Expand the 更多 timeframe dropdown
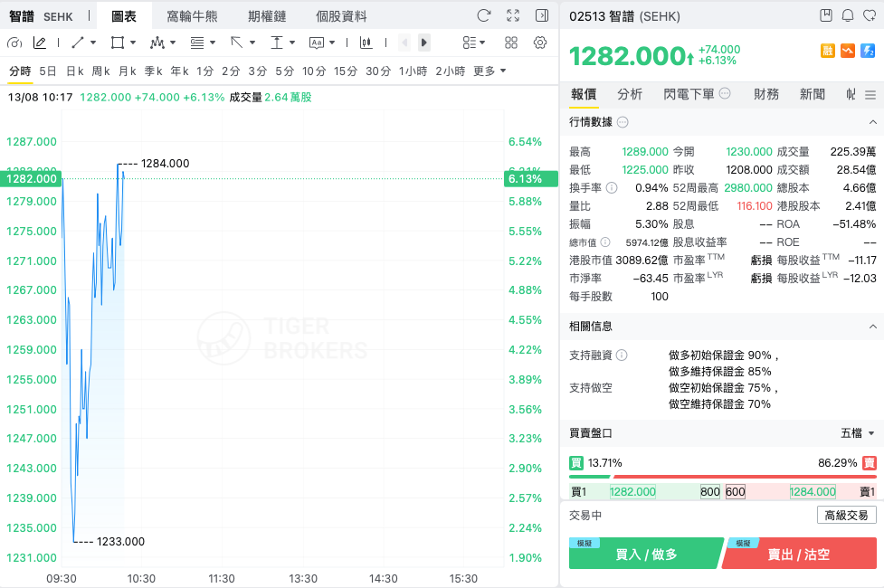 tap(490, 71)
